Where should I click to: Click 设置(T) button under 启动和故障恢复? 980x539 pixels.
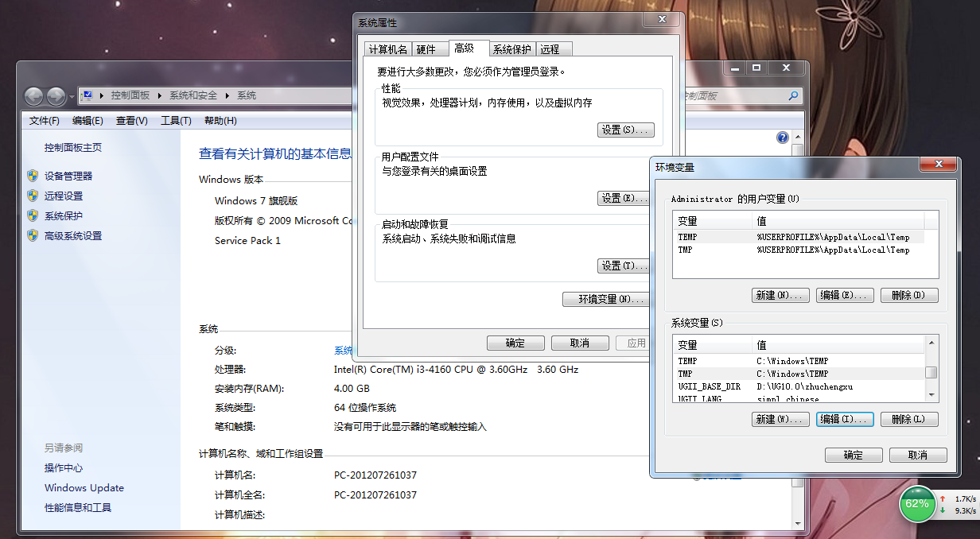625,266
